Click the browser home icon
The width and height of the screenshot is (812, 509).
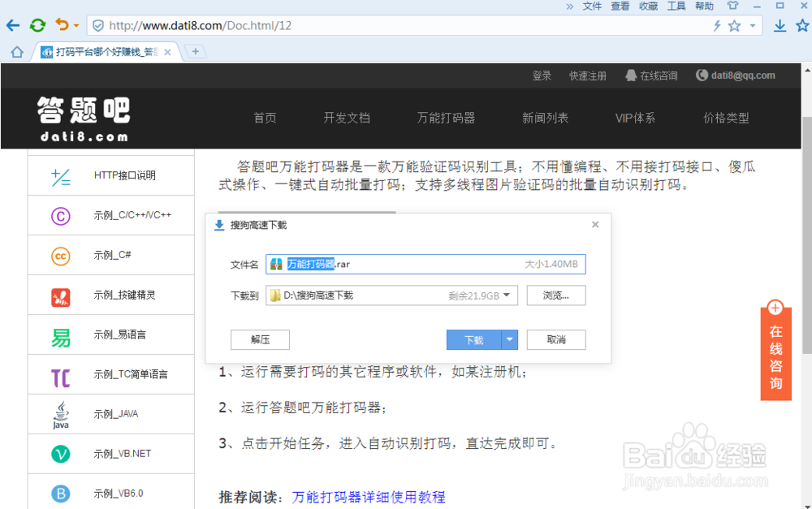(x=17, y=52)
